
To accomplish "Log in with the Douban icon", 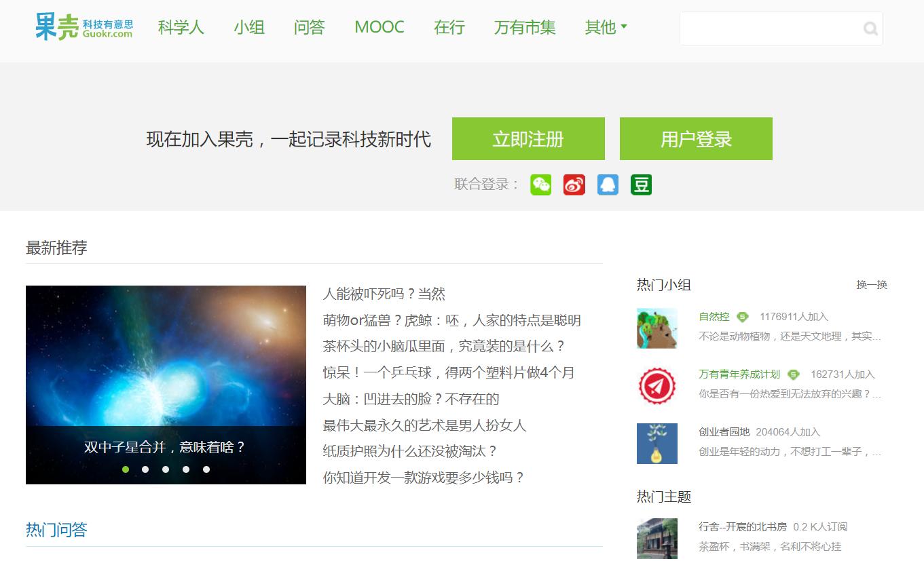I will pyautogui.click(x=641, y=185).
